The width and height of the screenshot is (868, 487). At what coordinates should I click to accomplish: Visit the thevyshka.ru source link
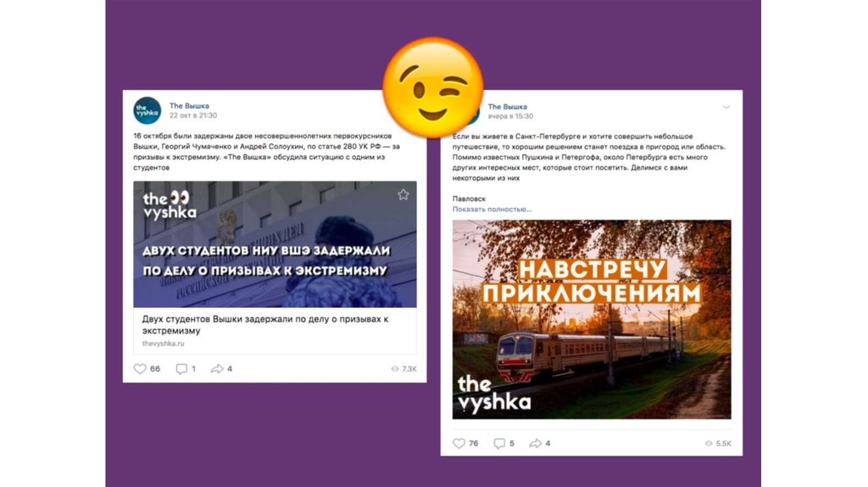(164, 344)
